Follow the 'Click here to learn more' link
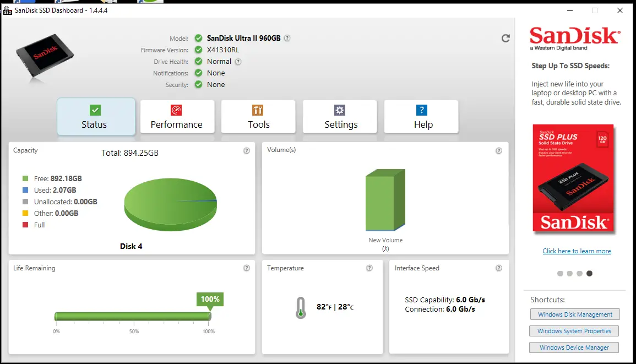Screen dimensions: 636x364 577,251
